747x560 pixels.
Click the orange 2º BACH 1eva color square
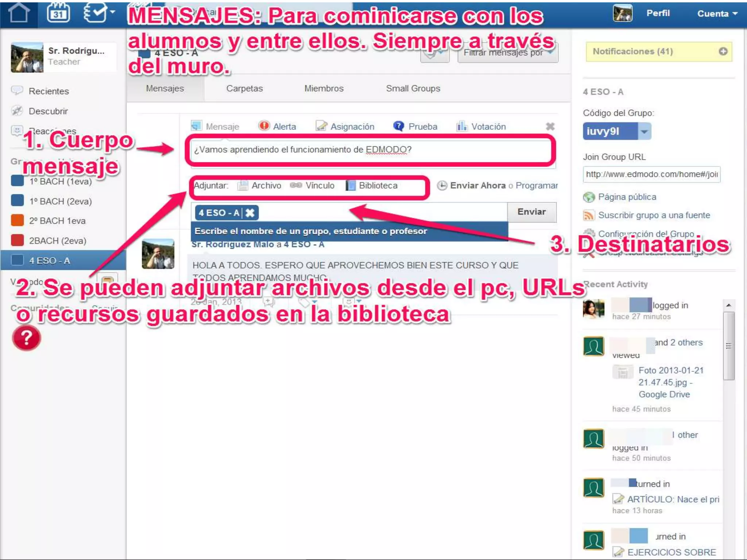tap(17, 221)
